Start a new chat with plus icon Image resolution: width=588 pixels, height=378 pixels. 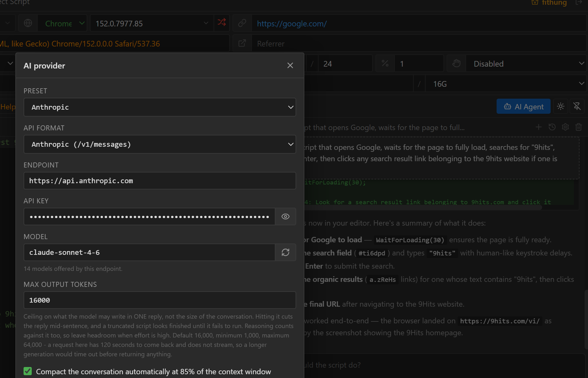[x=539, y=127]
